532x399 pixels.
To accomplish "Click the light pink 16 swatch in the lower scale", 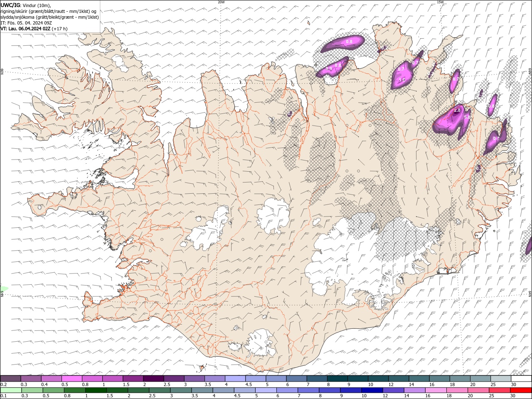I will click(x=436, y=390).
